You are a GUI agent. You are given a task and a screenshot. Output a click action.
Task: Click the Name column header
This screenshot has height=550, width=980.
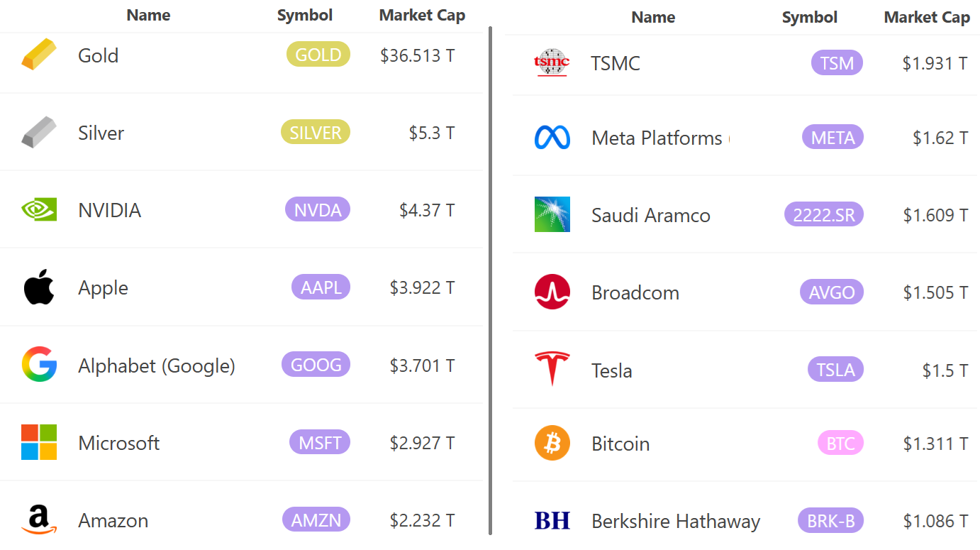[148, 15]
